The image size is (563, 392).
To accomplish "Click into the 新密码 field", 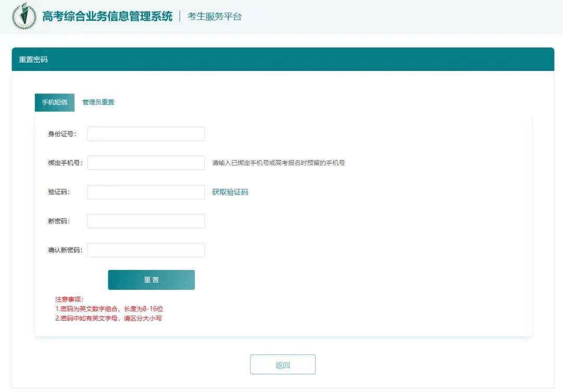I will (x=146, y=221).
